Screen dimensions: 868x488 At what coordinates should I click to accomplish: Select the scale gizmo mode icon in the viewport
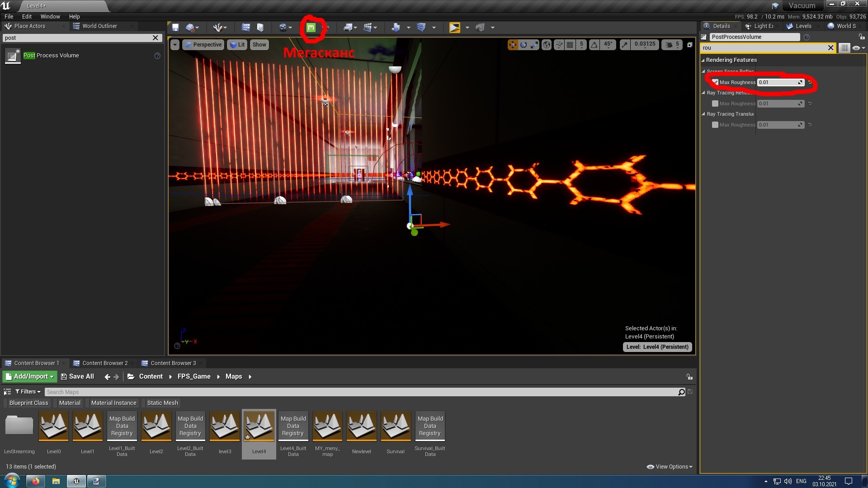click(534, 45)
